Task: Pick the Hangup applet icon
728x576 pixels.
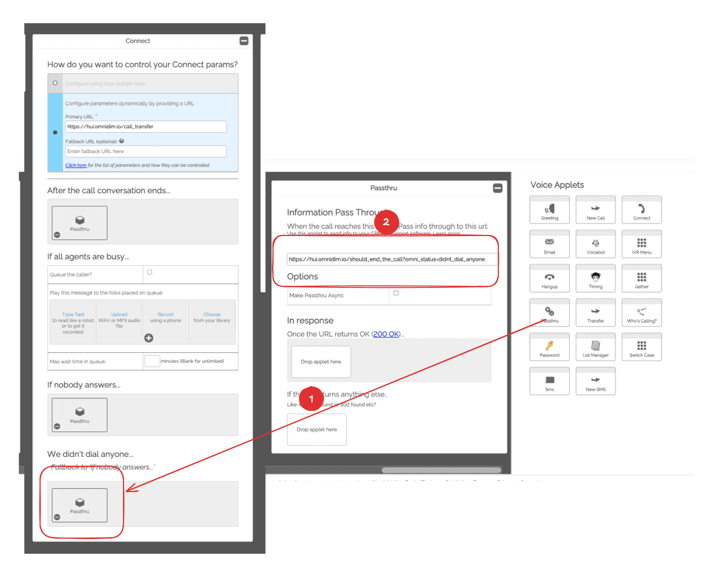Action: coord(549,279)
